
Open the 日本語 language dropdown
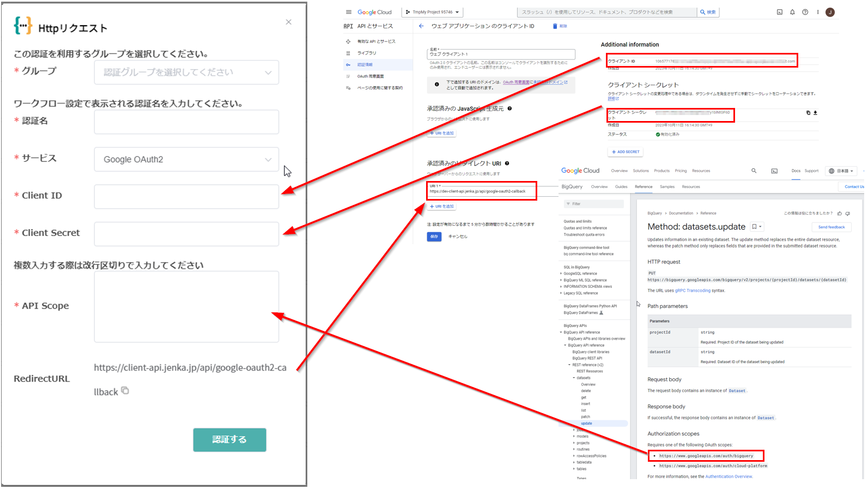coord(842,171)
